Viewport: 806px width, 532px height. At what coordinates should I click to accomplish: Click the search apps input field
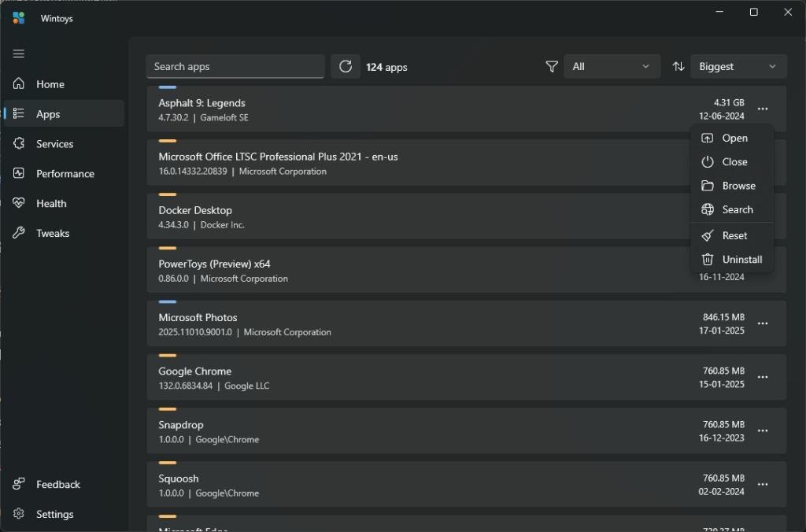click(235, 66)
